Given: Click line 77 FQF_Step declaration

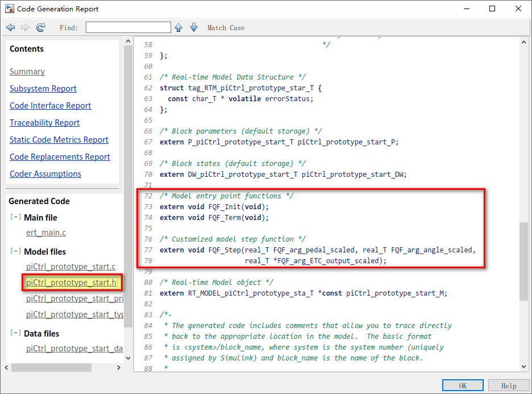Looking at the screenshot, I should (x=318, y=250).
